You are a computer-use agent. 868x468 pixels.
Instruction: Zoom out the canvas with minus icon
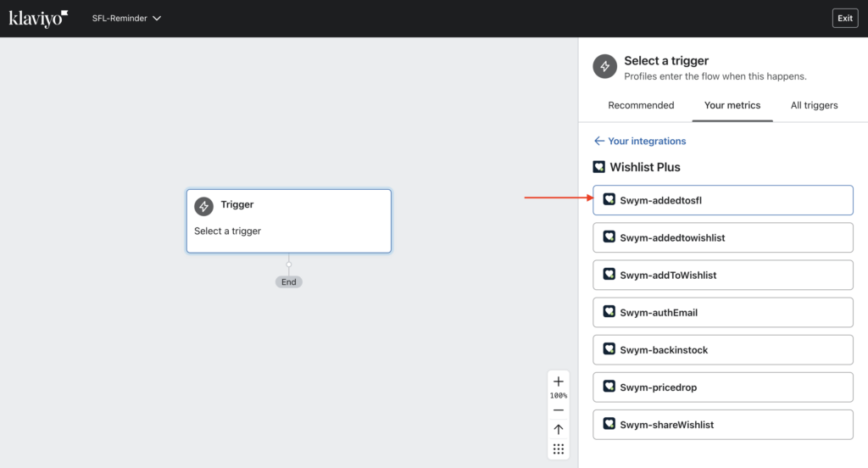558,410
